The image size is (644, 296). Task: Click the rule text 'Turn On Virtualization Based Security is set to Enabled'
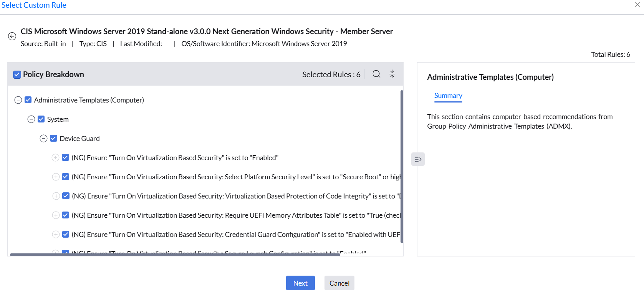point(175,157)
